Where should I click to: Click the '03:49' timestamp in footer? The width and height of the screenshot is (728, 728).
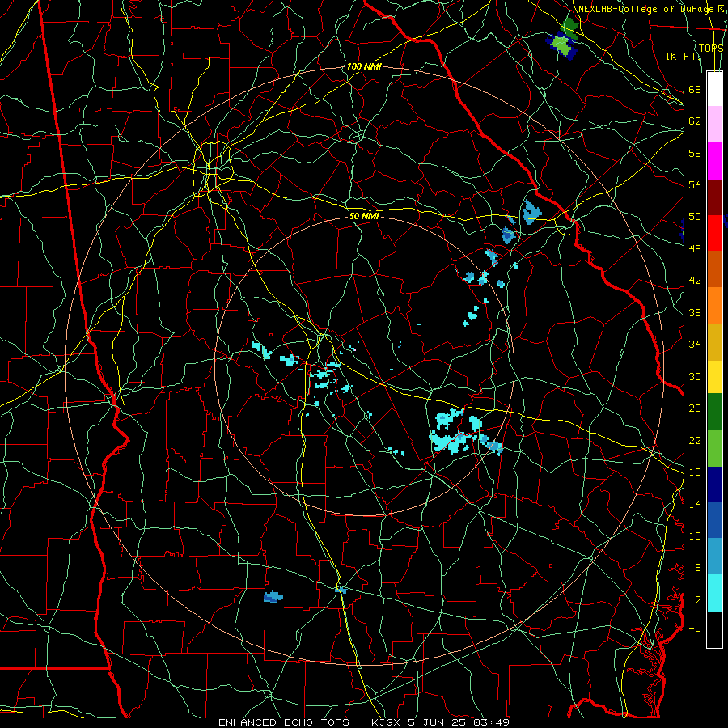491,722
